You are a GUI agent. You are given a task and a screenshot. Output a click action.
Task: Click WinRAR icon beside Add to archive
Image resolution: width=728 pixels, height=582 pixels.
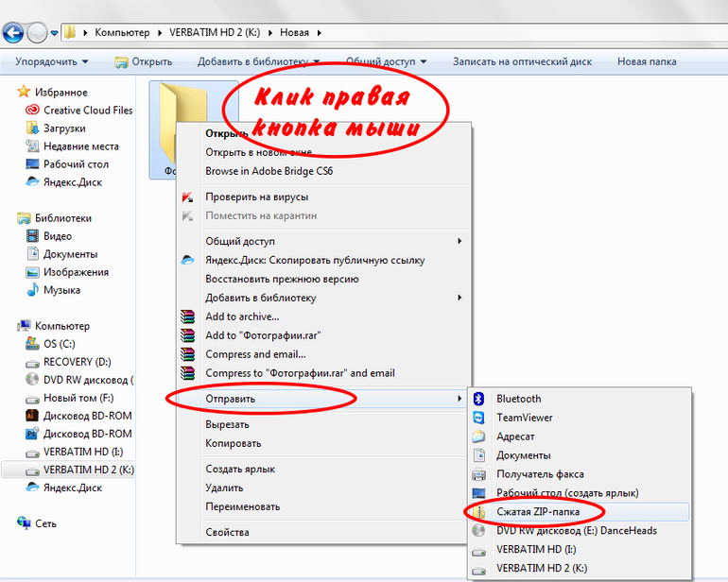pyautogui.click(x=187, y=317)
